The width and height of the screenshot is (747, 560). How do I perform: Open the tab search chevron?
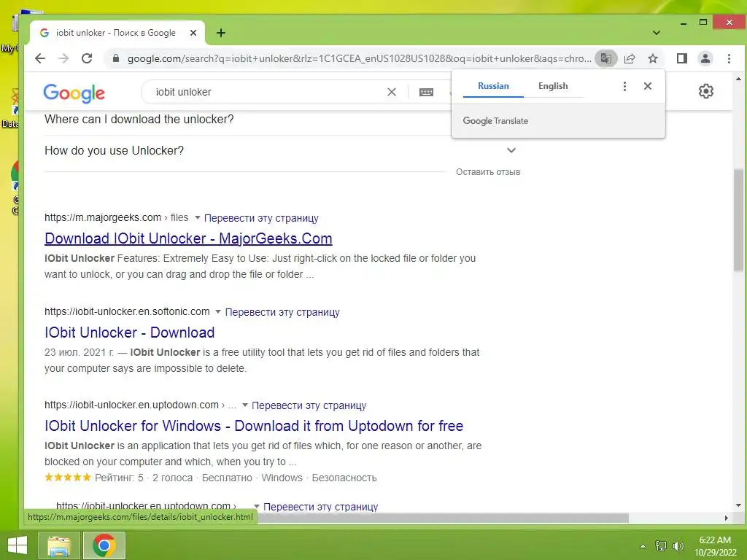point(656,33)
